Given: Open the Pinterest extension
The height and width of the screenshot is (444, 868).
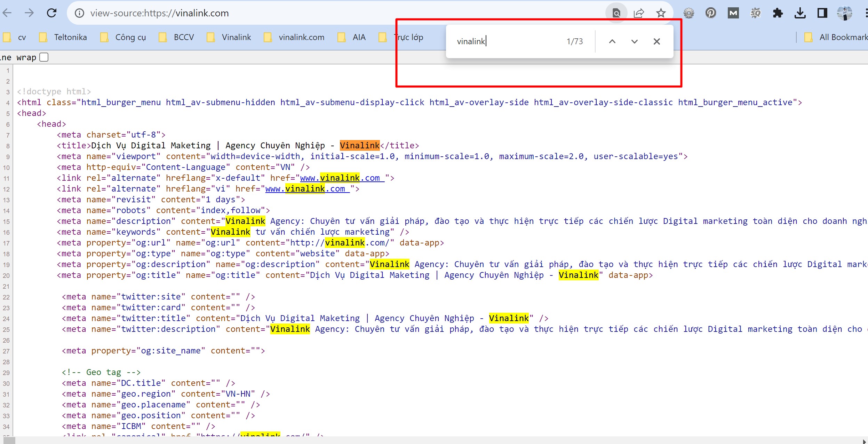Looking at the screenshot, I should pos(711,13).
